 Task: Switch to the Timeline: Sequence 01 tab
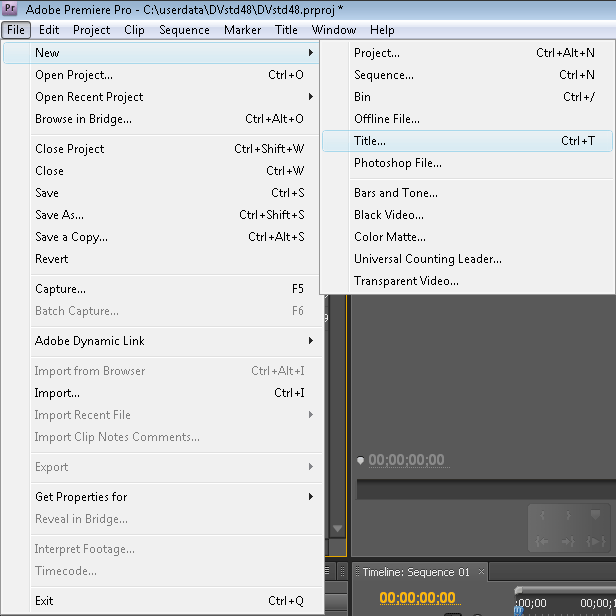point(416,572)
